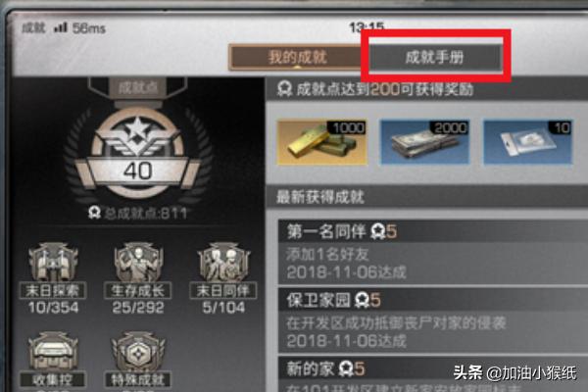Click the 总成就点:811 total label
Screen dimensions: 588x392
pyautogui.click(x=137, y=213)
